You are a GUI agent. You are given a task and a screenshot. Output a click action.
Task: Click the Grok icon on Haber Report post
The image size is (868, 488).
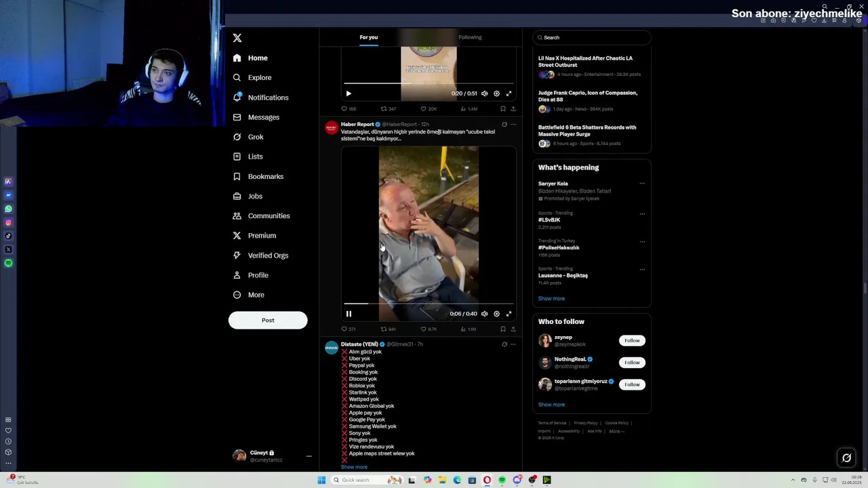[504, 125]
